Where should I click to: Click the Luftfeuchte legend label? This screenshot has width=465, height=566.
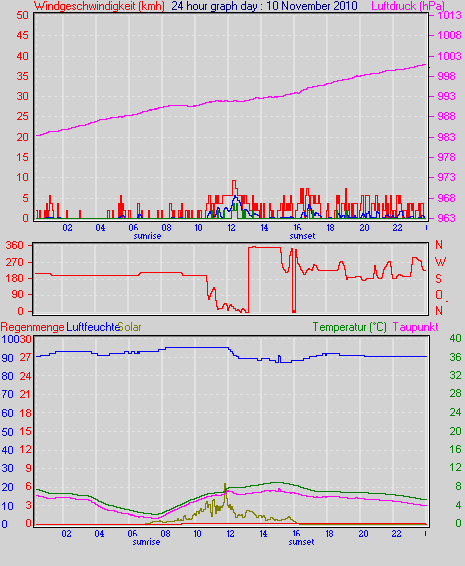[x=92, y=327]
